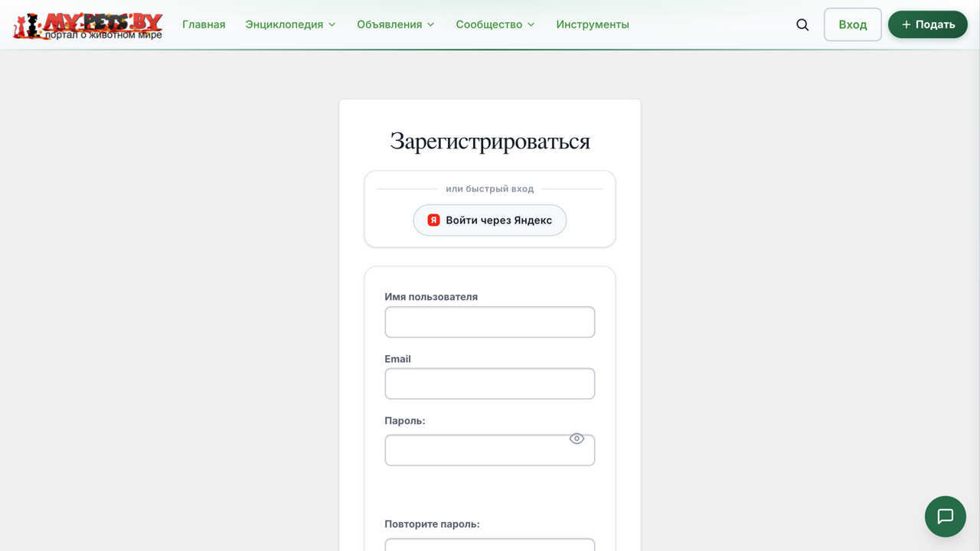Focus the Имя пользователя input field

tap(490, 322)
